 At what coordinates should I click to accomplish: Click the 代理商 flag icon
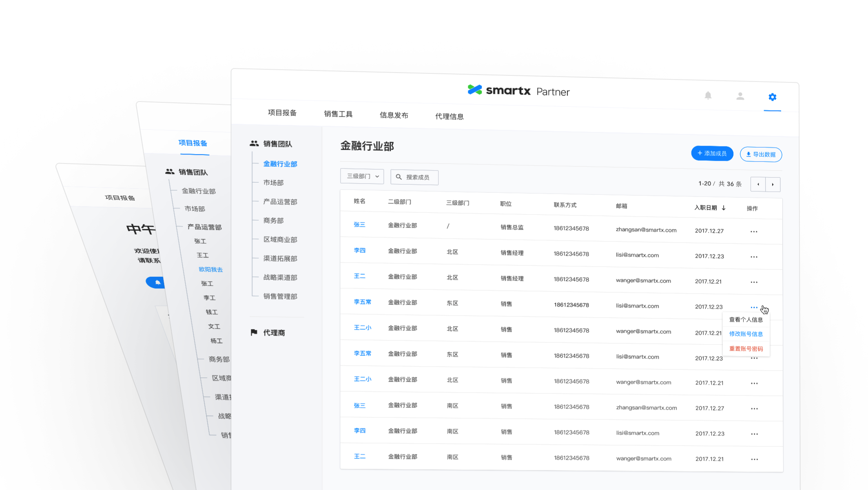(254, 332)
